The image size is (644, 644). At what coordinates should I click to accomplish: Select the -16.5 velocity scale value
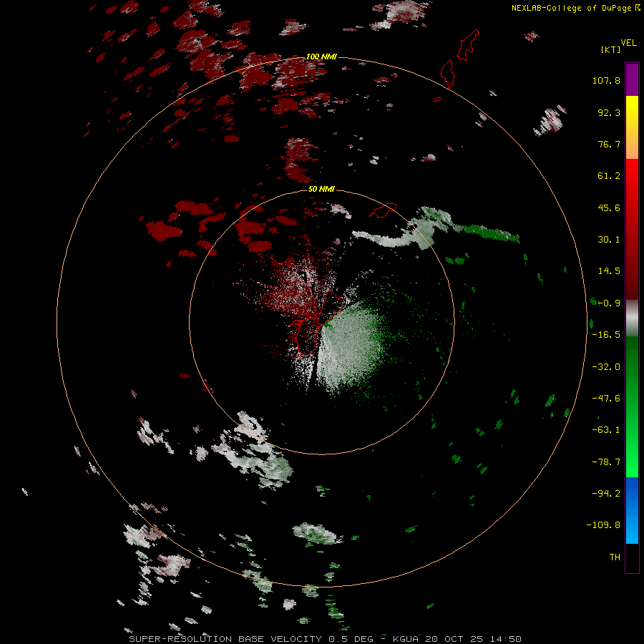[x=606, y=335]
